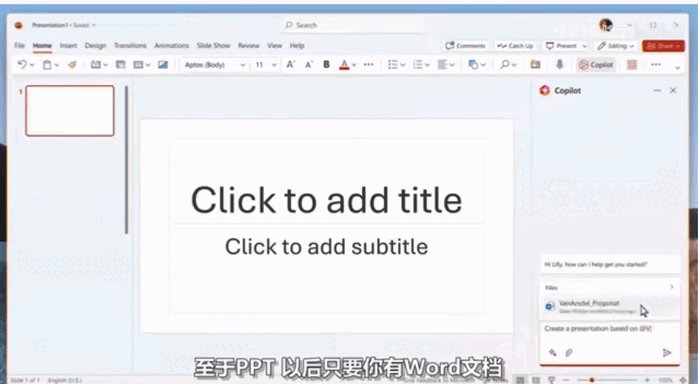Open the ribbon overflow ellipsis at far right
Image resolution: width=698 pixels, height=384 pixels.
coord(656,65)
